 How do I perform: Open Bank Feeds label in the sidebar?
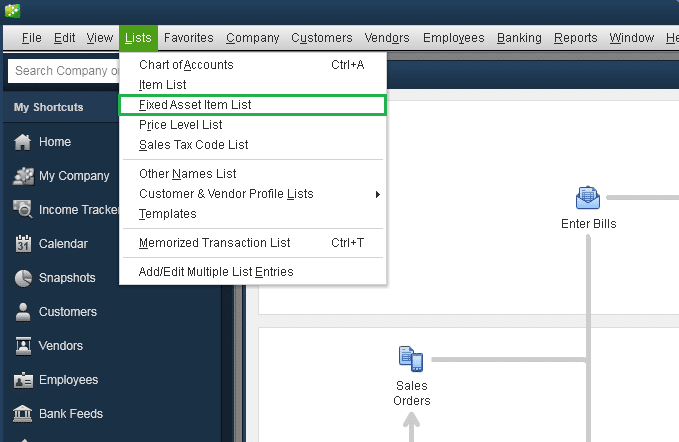(x=71, y=414)
